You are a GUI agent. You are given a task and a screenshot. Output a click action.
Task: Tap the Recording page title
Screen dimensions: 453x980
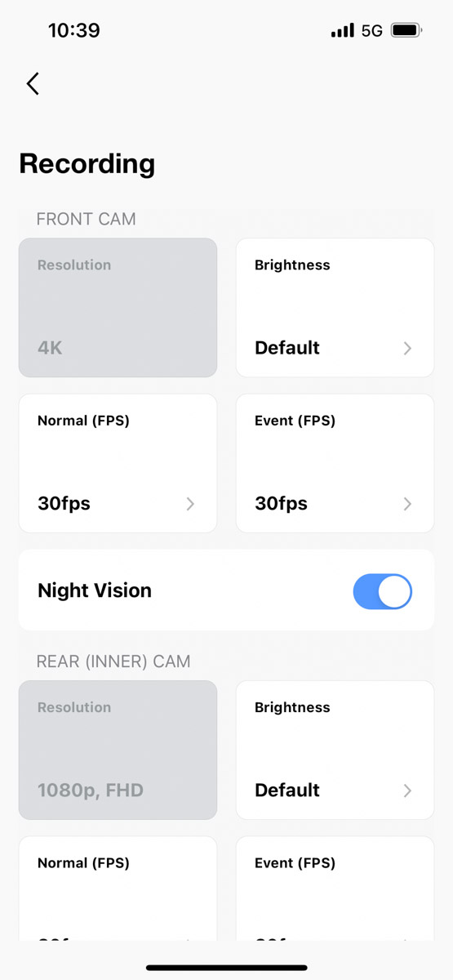[x=87, y=163]
